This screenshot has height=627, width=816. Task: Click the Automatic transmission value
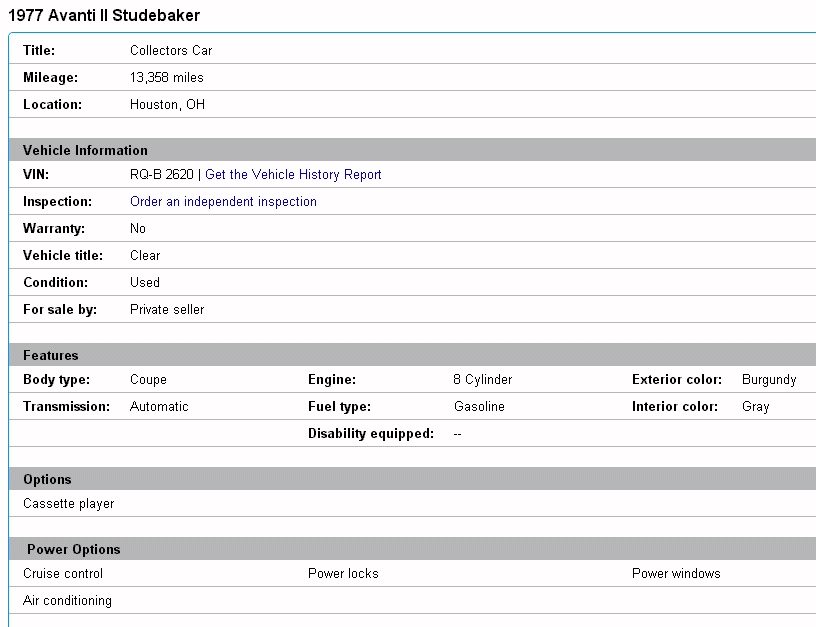159,407
